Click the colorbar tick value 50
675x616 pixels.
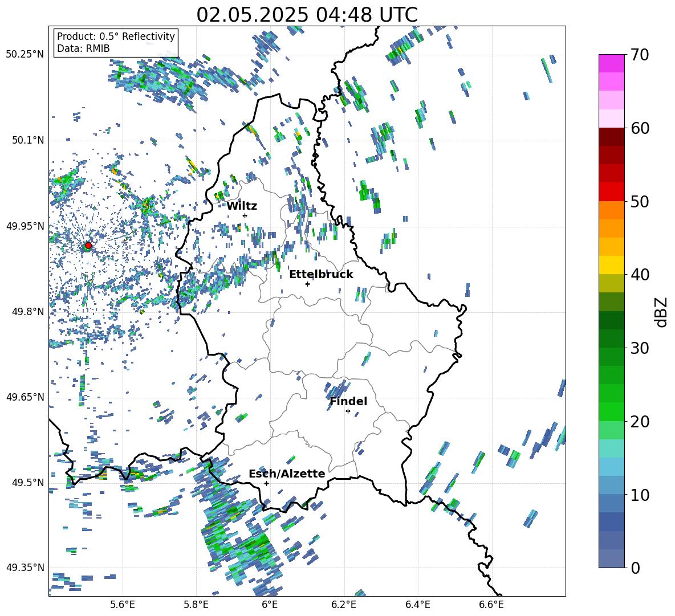click(x=640, y=201)
